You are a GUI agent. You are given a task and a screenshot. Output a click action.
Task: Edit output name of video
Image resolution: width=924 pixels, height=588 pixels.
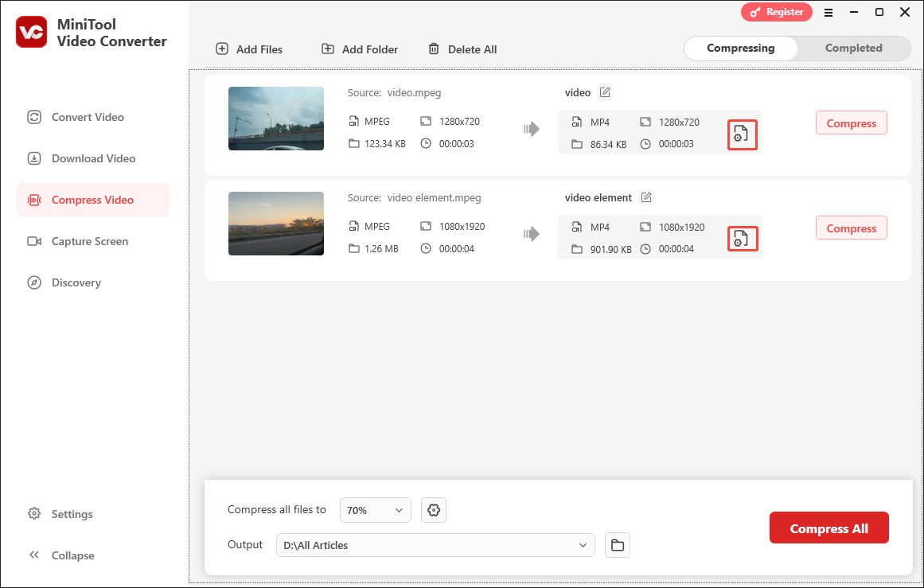click(605, 92)
